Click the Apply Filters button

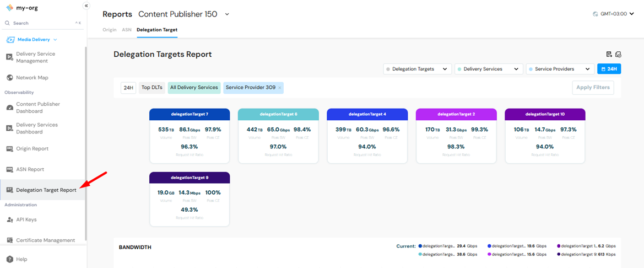[x=593, y=88]
